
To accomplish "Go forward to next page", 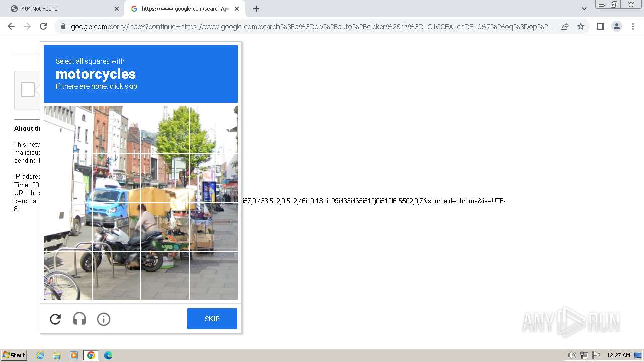I will click(x=27, y=26).
